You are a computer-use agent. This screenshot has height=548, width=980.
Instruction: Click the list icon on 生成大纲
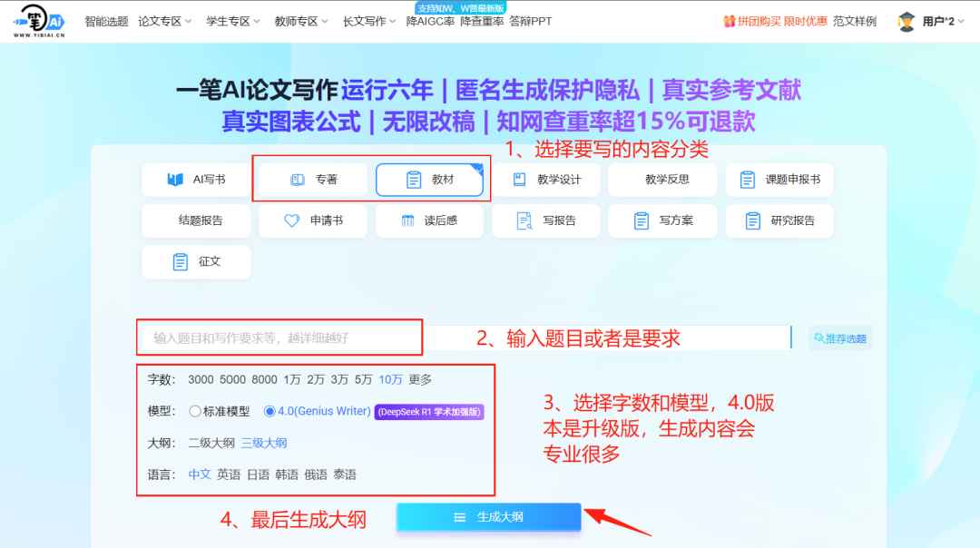pyautogui.click(x=460, y=517)
